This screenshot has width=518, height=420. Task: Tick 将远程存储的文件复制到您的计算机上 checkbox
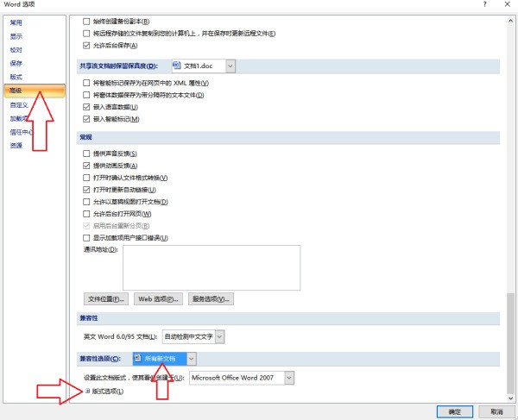point(86,34)
